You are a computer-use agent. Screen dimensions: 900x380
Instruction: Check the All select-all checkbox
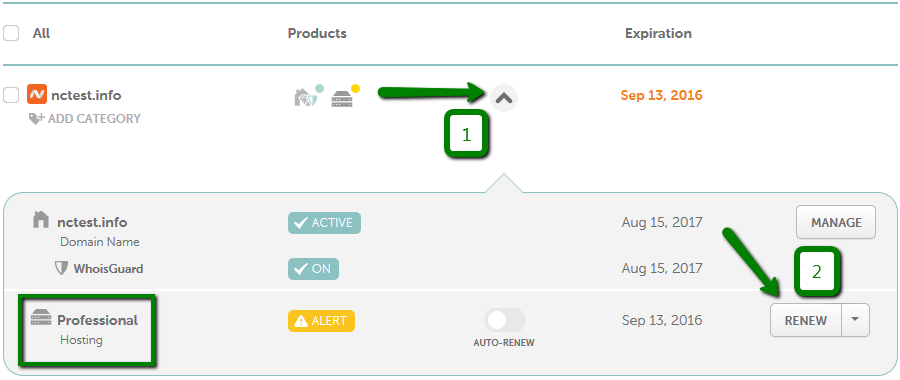point(11,33)
